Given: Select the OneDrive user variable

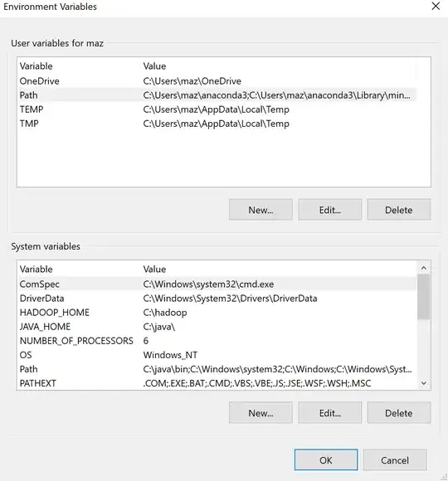Looking at the screenshot, I should pos(217,81).
